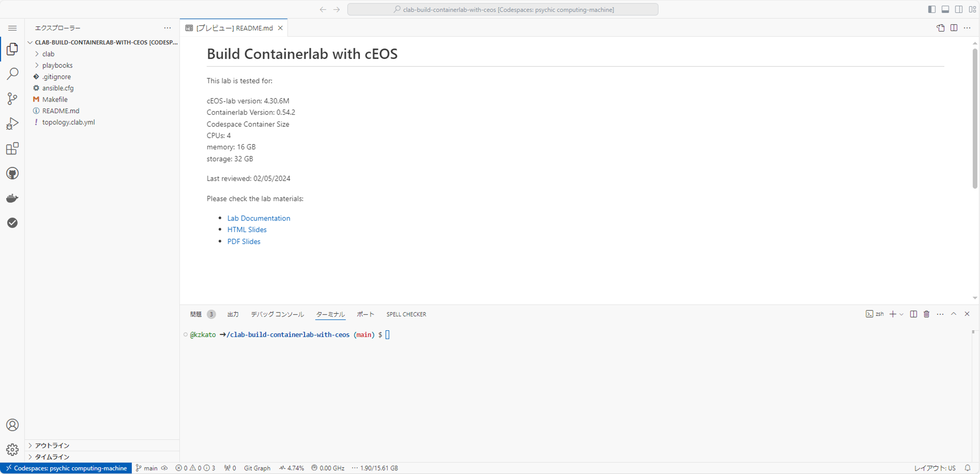
Task: Open the GitHub sidebar icon
Action: [x=12, y=174]
